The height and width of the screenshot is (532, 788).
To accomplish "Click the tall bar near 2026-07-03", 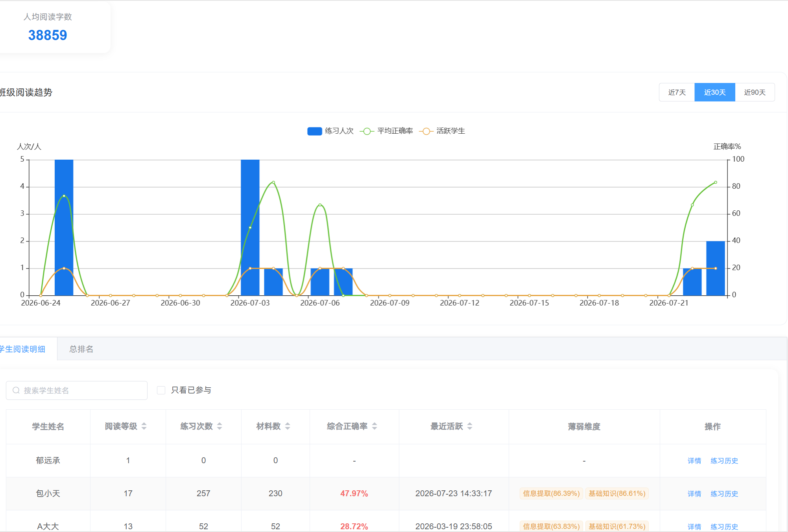I will click(x=250, y=227).
